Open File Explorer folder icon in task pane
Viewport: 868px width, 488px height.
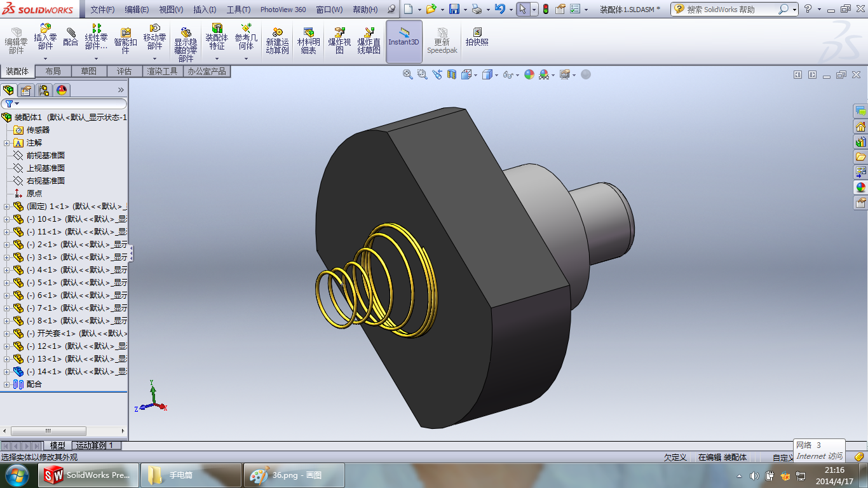pyautogui.click(x=860, y=157)
